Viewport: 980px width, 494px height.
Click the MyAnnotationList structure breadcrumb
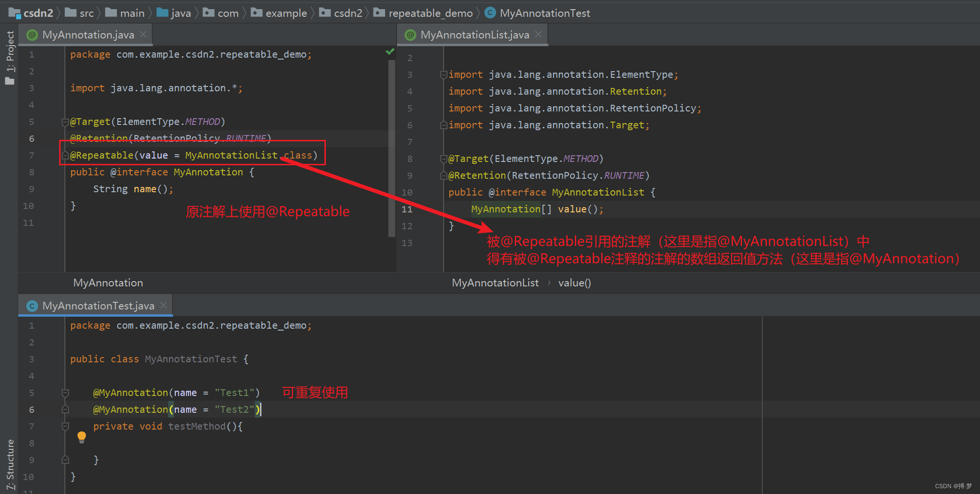coord(495,283)
